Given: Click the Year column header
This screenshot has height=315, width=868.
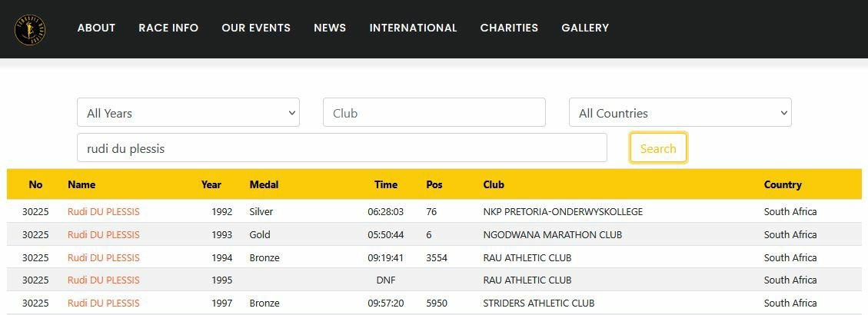Looking at the screenshot, I should pos(211,184).
